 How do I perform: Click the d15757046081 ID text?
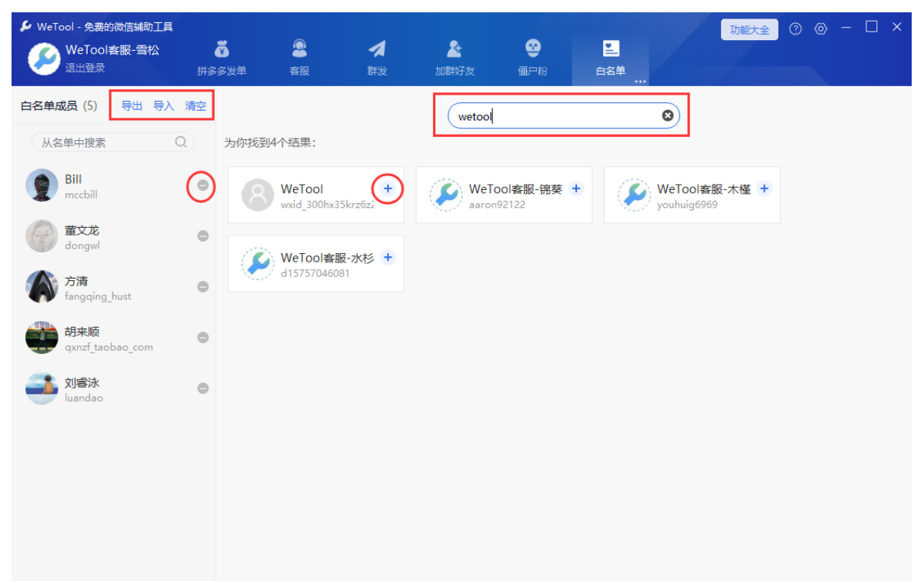pyautogui.click(x=315, y=273)
